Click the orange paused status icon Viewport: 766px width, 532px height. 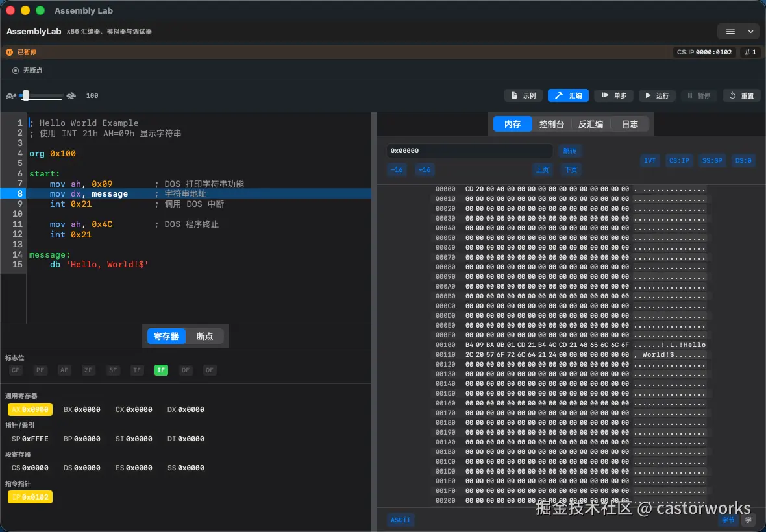pos(9,52)
